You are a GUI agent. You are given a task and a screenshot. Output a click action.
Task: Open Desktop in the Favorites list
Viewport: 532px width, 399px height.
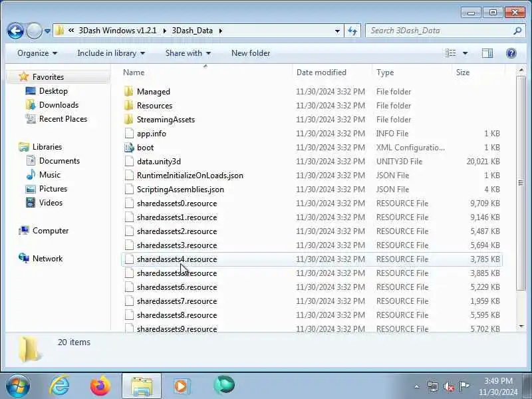(x=53, y=91)
